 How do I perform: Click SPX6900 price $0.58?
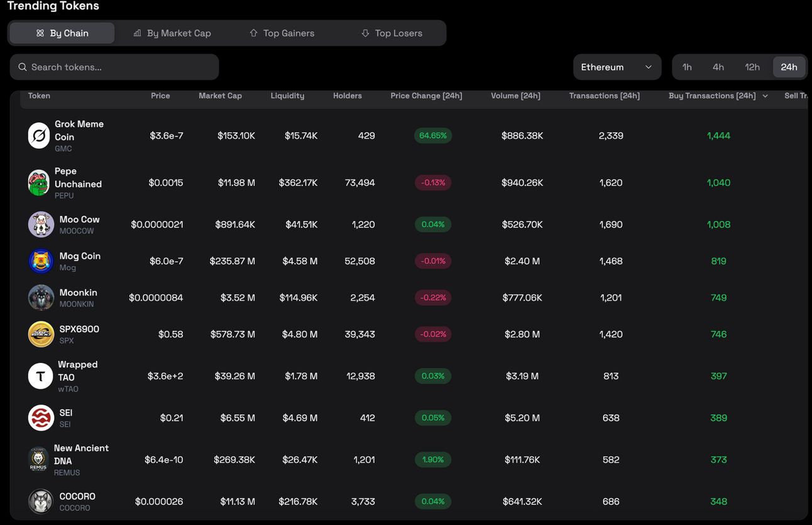(171, 334)
